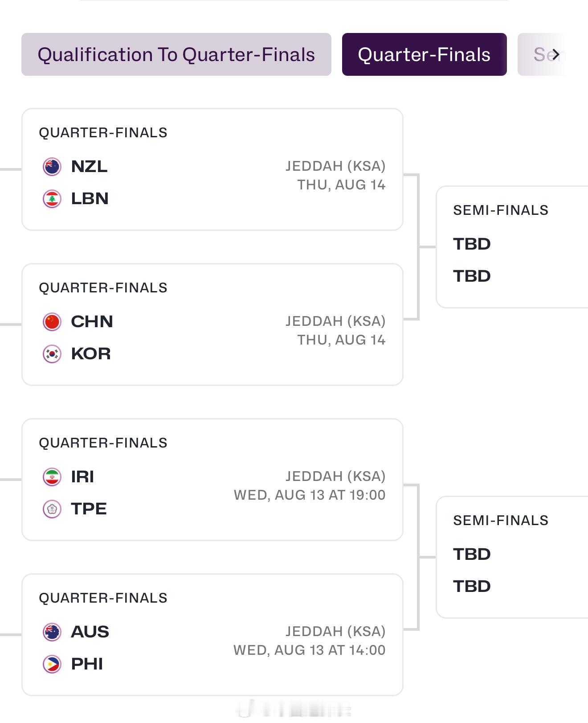The height and width of the screenshot is (723, 588).
Task: Select the Quarter-Finals tab
Action: tap(425, 54)
